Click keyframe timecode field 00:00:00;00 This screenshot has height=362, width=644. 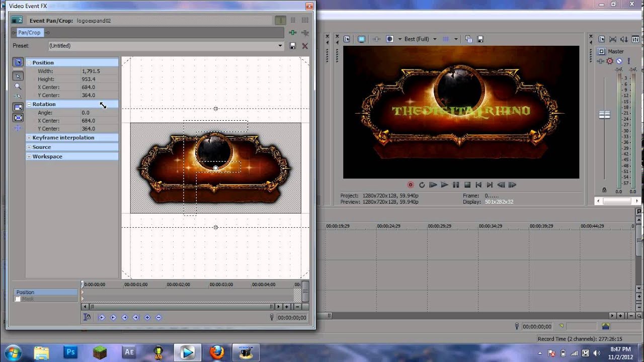(292, 318)
